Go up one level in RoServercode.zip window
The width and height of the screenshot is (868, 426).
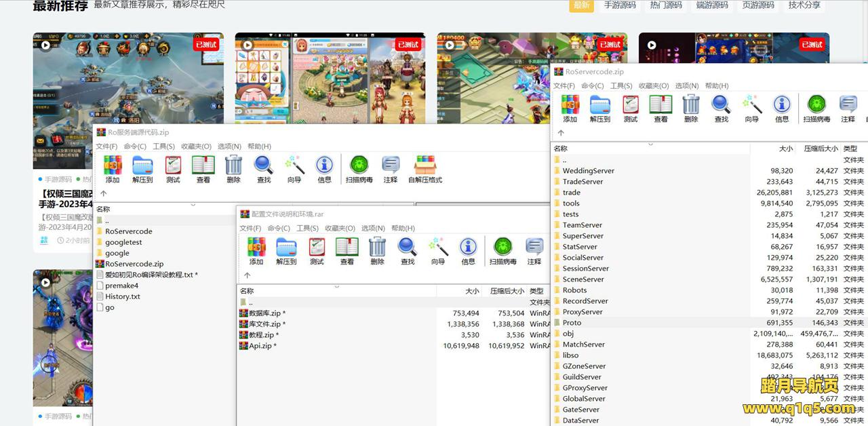pyautogui.click(x=561, y=133)
